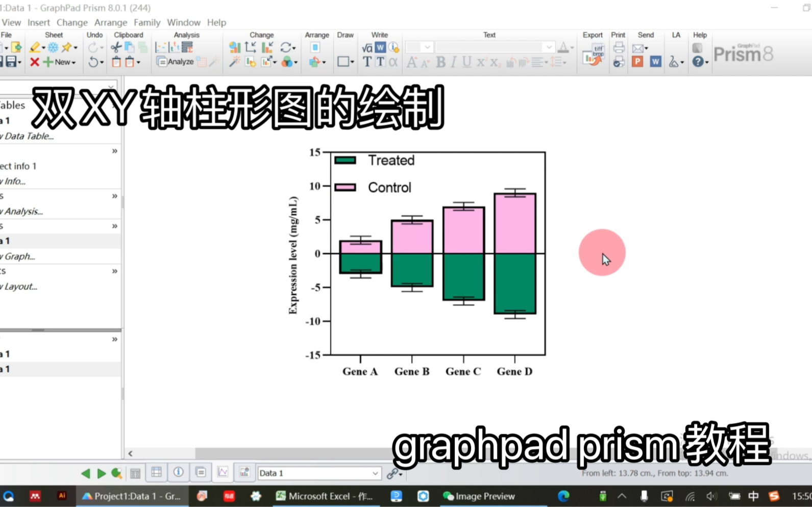
Task: Click the copy icon in Clipboard group
Action: click(130, 47)
